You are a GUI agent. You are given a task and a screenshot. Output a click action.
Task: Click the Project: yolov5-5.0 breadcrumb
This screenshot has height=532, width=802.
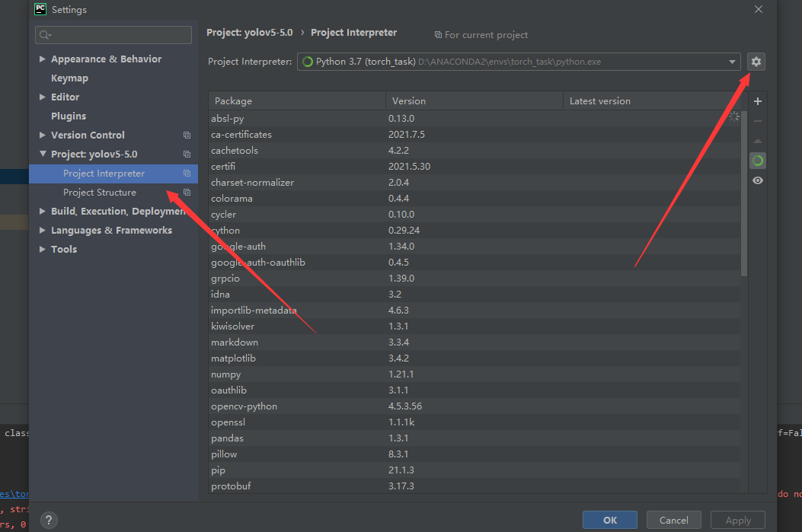[x=250, y=33]
